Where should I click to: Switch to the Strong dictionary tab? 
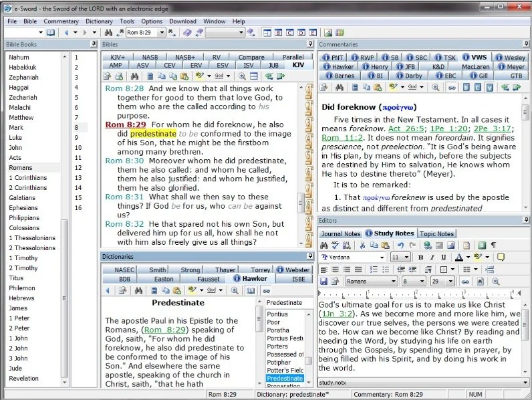tap(190, 270)
